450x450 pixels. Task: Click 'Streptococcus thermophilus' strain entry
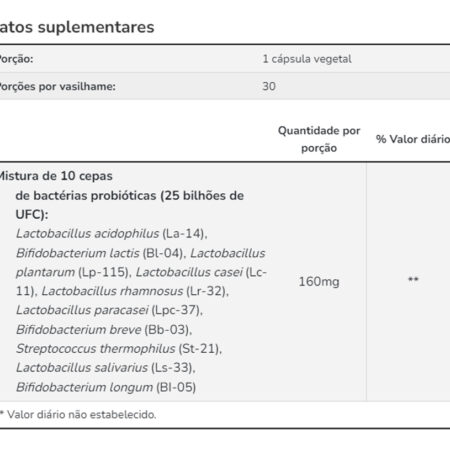(96, 349)
